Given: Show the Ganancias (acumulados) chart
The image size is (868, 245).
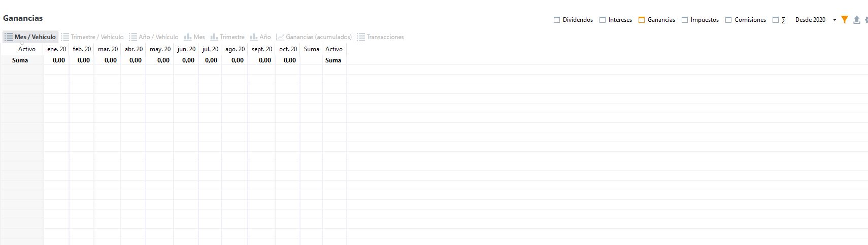Looking at the screenshot, I should [x=314, y=37].
